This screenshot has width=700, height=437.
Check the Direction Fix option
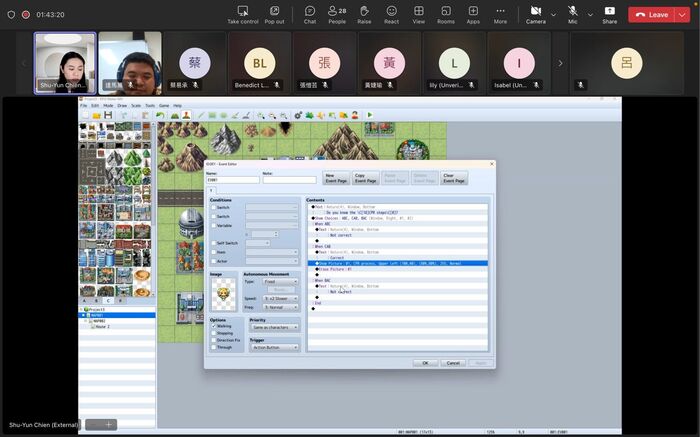(214, 340)
